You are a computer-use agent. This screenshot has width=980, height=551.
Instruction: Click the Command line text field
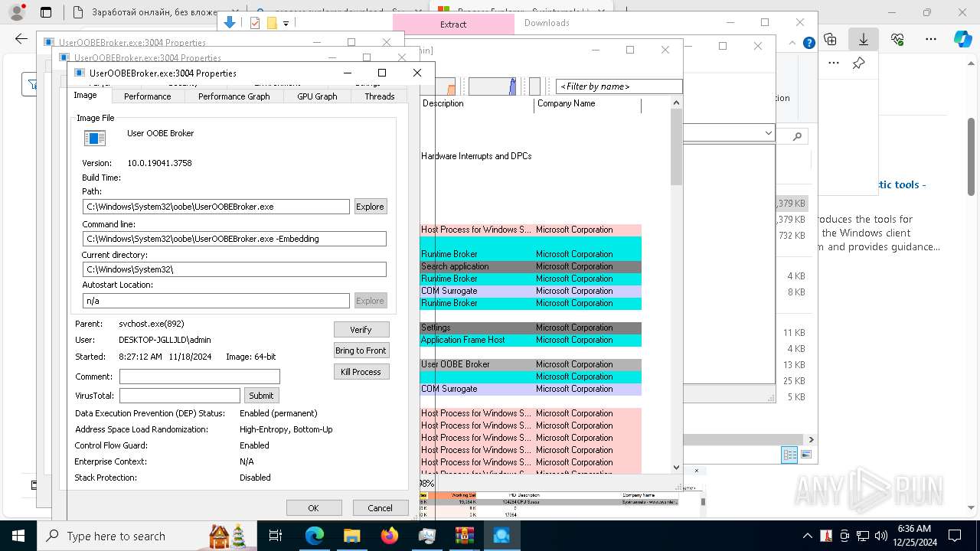coord(234,239)
